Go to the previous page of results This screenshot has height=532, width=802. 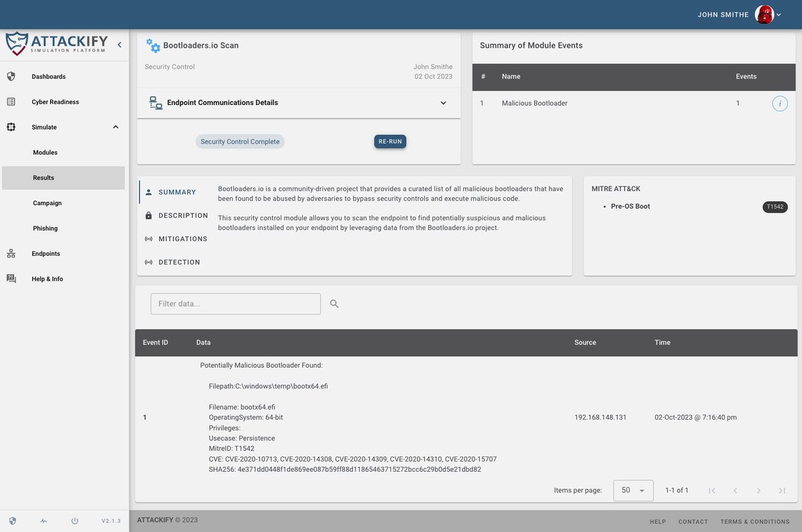click(x=735, y=491)
